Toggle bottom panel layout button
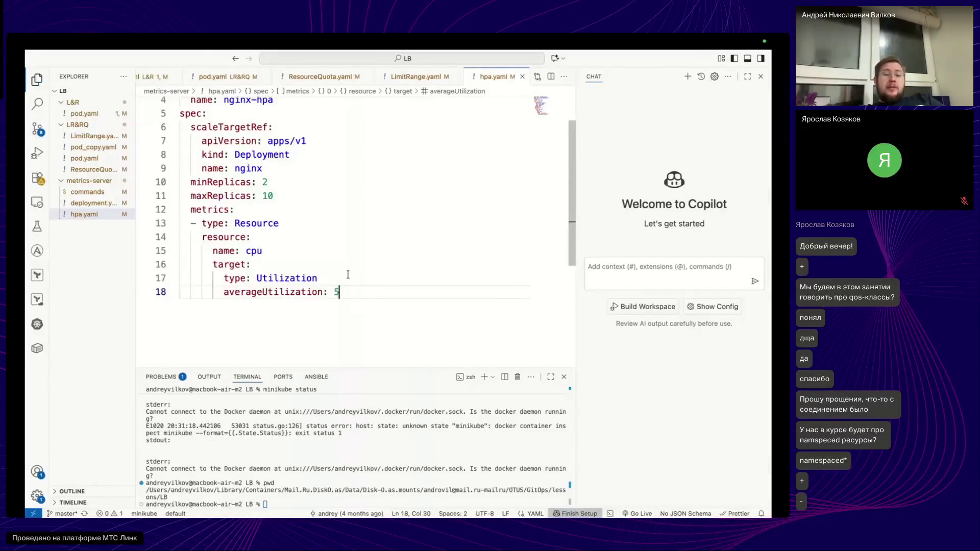 click(x=747, y=59)
